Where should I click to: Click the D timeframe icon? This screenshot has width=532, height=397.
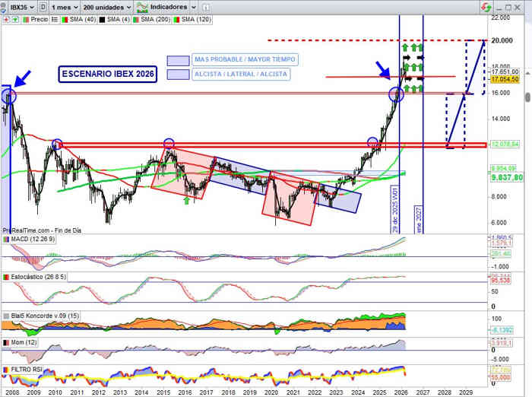click(42, 6)
